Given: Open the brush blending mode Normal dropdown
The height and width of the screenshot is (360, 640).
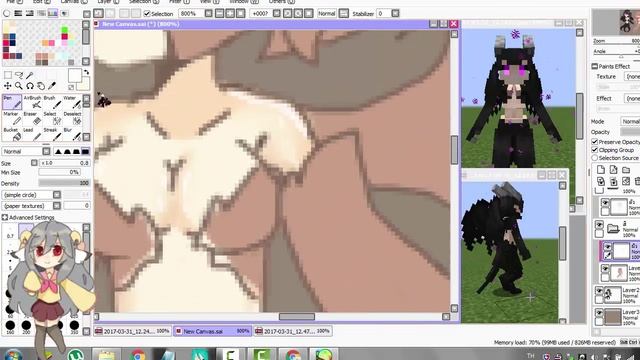Looking at the screenshot, I should click(46, 151).
